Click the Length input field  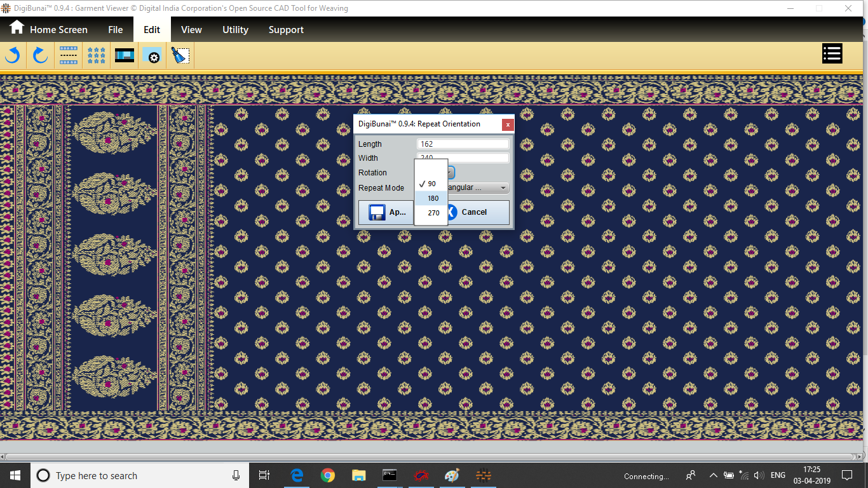[x=463, y=144]
